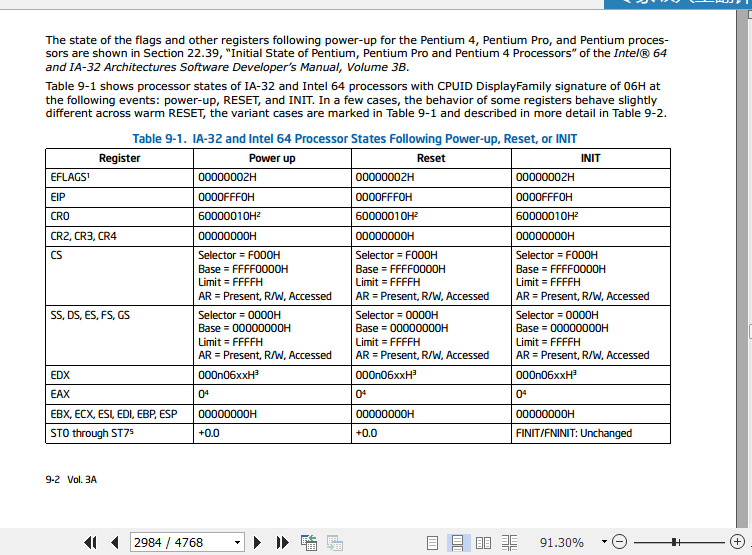Click the INIT column header
Viewport: 752px width, 555px height.
pos(590,158)
